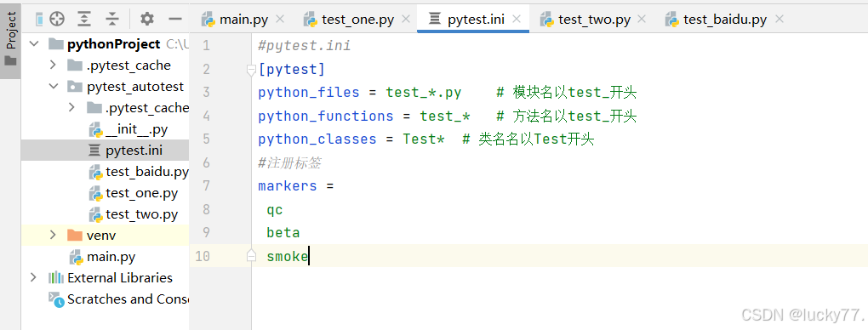The height and width of the screenshot is (330, 868).
Task: Select test_one.py in project tree
Action: click(x=142, y=193)
